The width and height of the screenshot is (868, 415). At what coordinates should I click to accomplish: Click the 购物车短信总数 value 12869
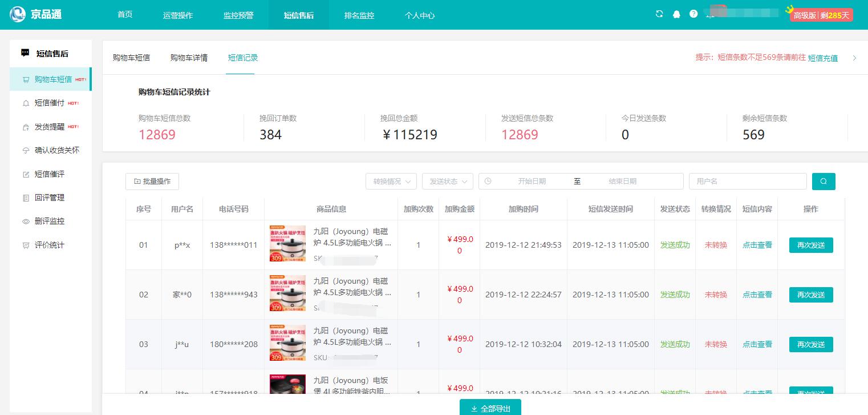point(157,135)
